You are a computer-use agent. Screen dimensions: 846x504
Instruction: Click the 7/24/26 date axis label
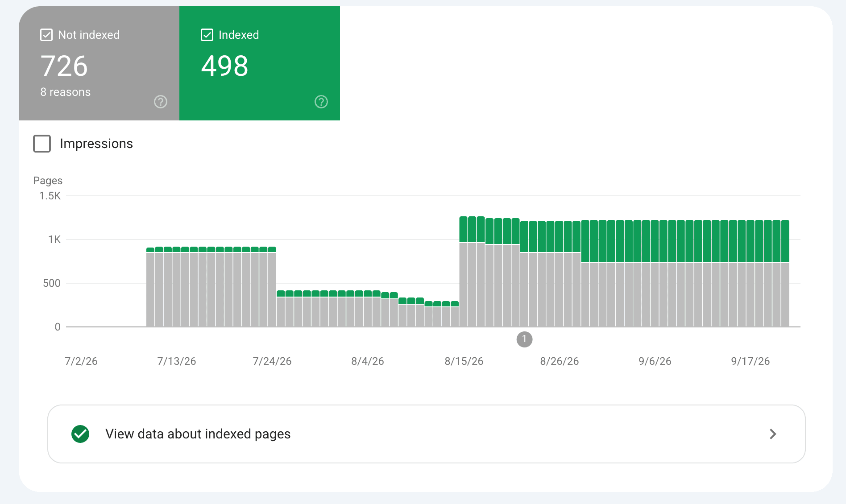click(272, 361)
